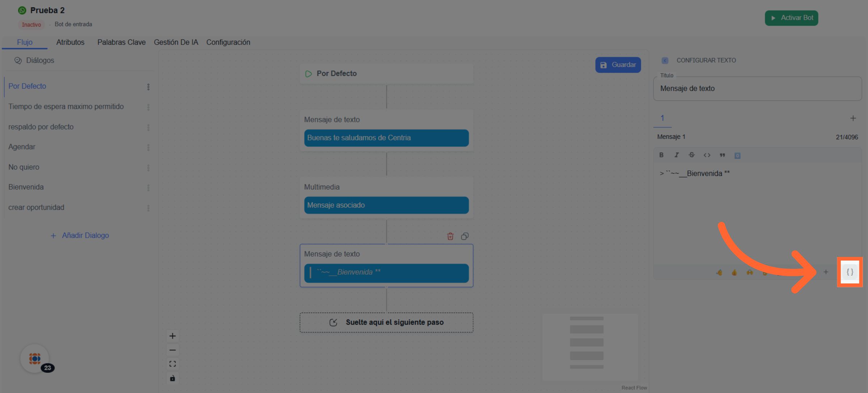Apply bold formatting in message editor
The height and width of the screenshot is (393, 868).
[661, 155]
